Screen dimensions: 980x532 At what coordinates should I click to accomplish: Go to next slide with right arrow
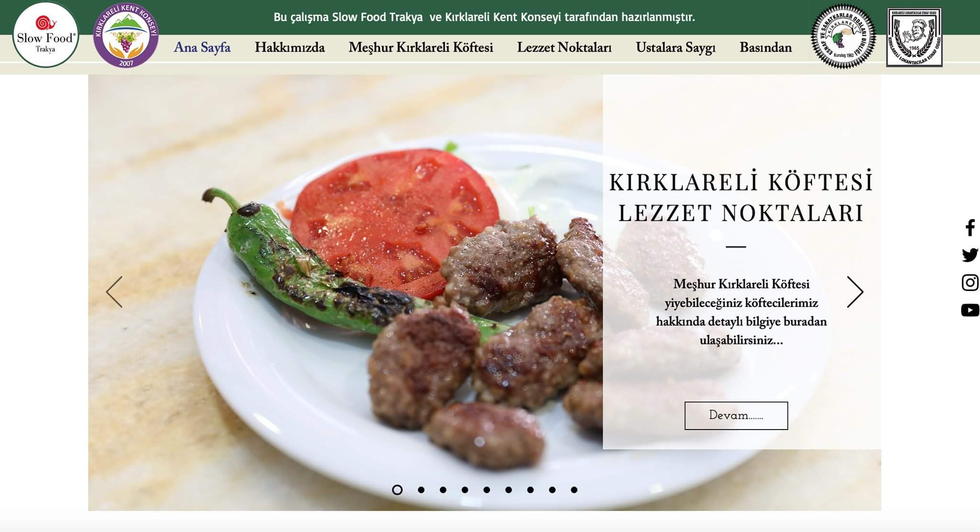pyautogui.click(x=855, y=292)
